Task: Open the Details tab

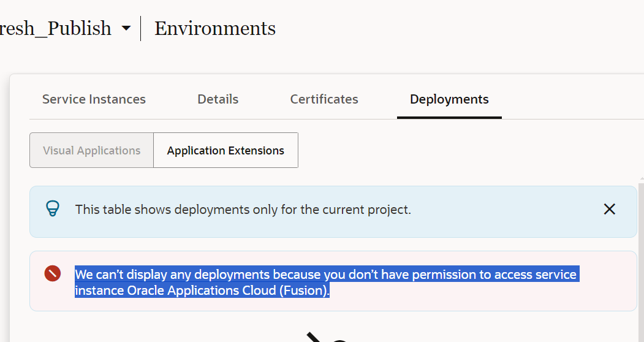Action: 218,99
